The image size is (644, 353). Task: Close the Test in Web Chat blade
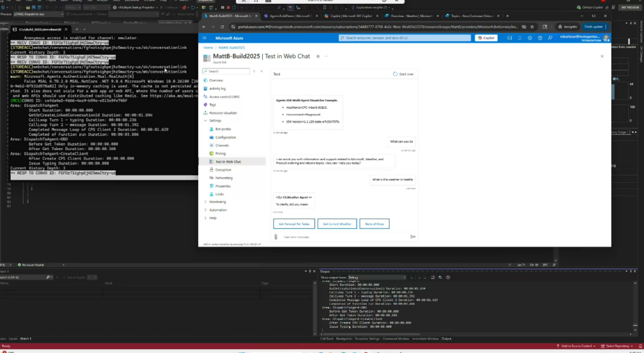[x=602, y=57]
